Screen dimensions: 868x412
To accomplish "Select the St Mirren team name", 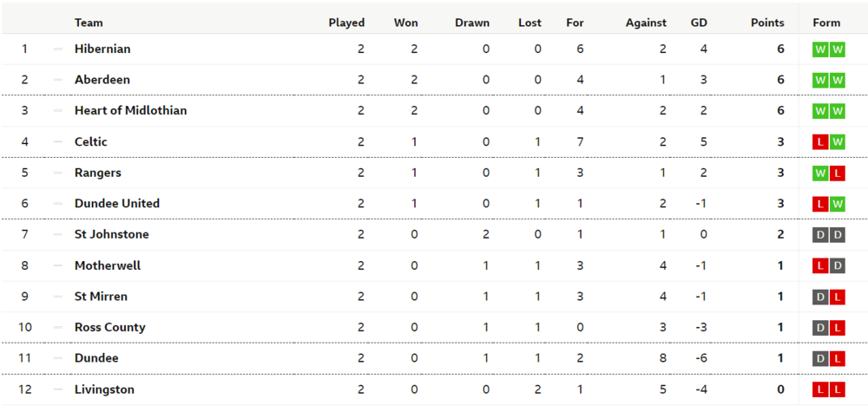I will [101, 297].
